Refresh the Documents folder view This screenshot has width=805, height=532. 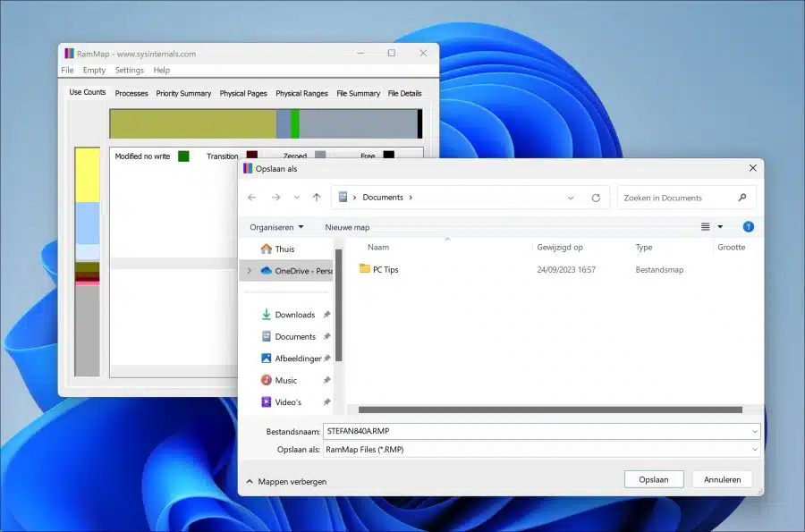pos(596,198)
